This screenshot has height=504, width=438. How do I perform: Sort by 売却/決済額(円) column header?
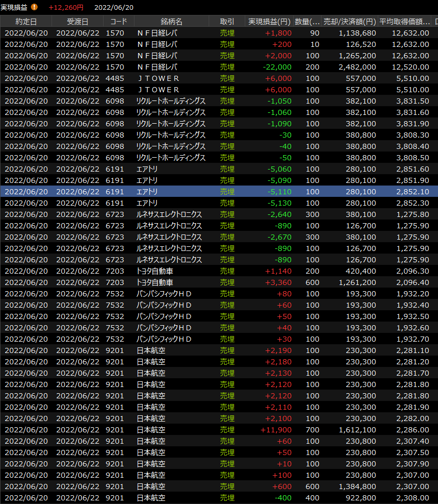(x=349, y=22)
